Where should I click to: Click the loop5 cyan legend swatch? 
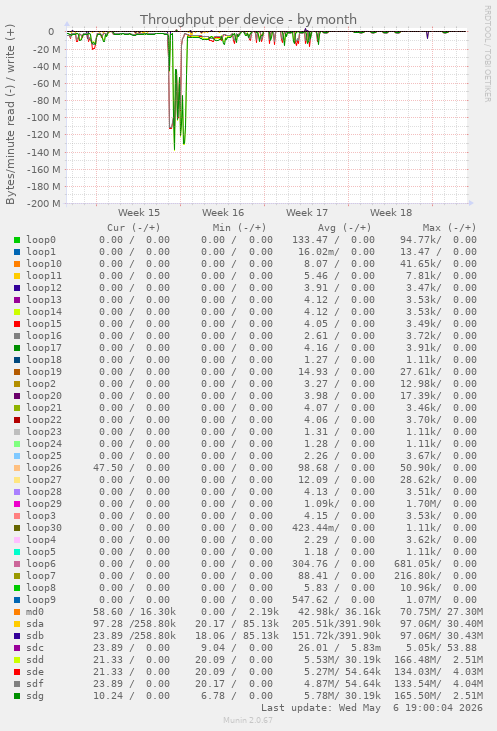click(x=17, y=552)
